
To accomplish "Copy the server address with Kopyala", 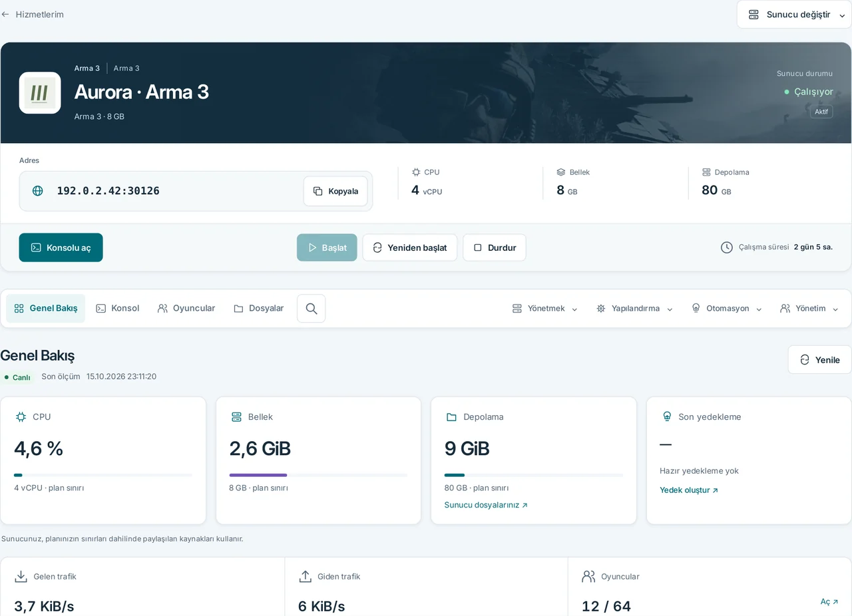I will point(335,191).
